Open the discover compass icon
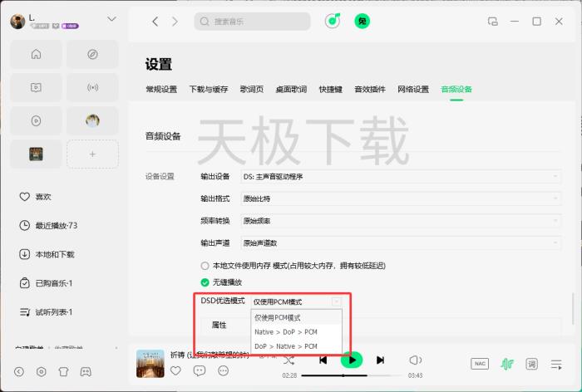The image size is (582, 392). (93, 54)
